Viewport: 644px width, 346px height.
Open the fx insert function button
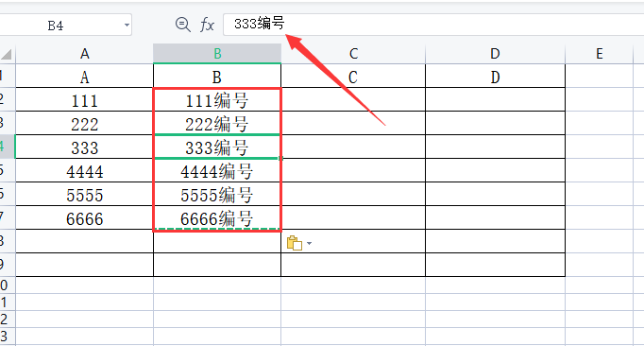pyautogui.click(x=207, y=26)
